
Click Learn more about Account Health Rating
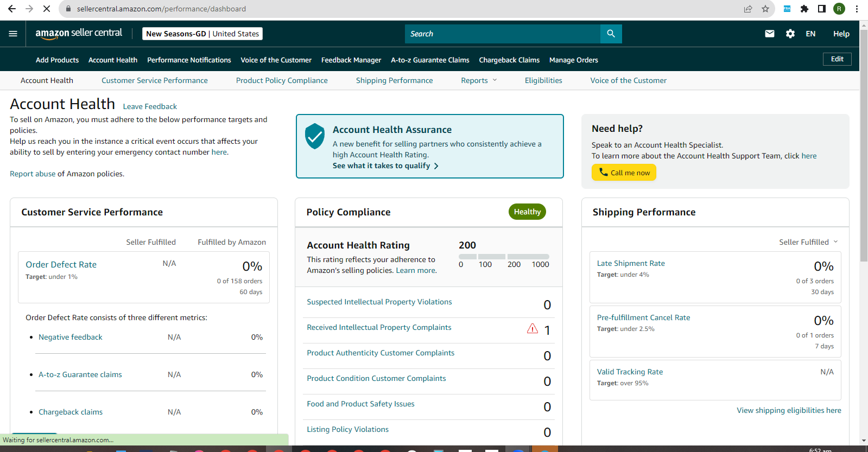[x=416, y=270]
